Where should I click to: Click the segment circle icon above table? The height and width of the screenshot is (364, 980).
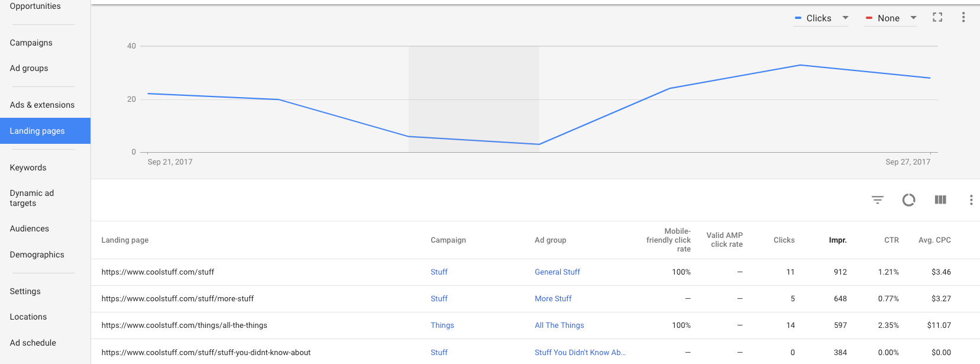pyautogui.click(x=909, y=200)
